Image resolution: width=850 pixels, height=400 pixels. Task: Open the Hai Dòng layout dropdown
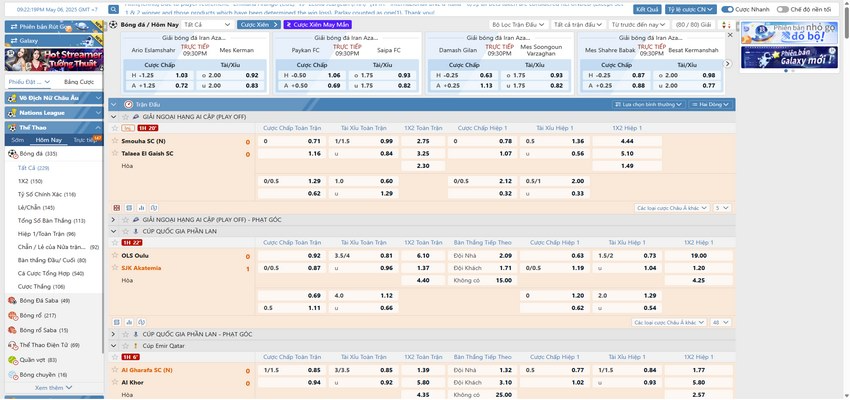pyautogui.click(x=711, y=104)
